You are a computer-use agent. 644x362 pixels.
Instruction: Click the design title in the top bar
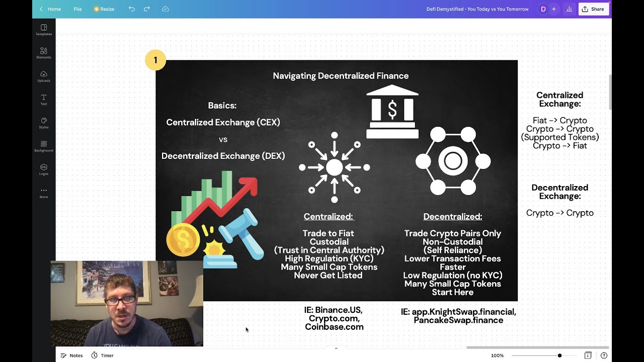pos(477,9)
